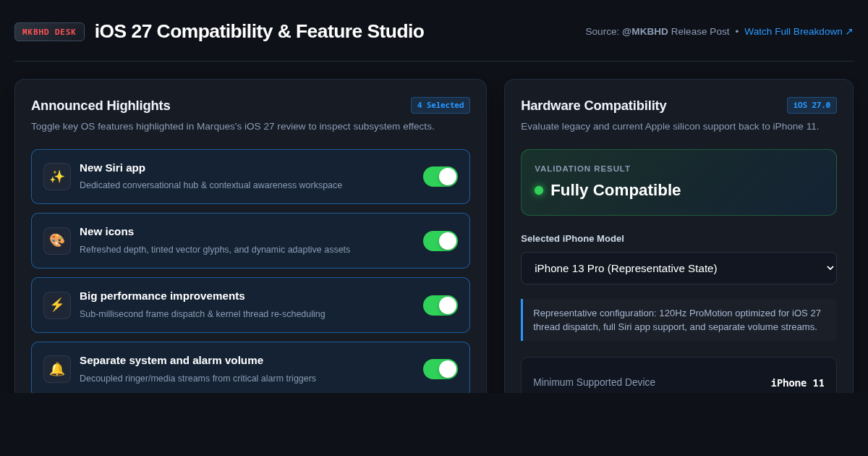The image size is (868, 456).
Task: Click the iOS 27 Compatibility & Feature Studio title
Action: click(x=259, y=31)
